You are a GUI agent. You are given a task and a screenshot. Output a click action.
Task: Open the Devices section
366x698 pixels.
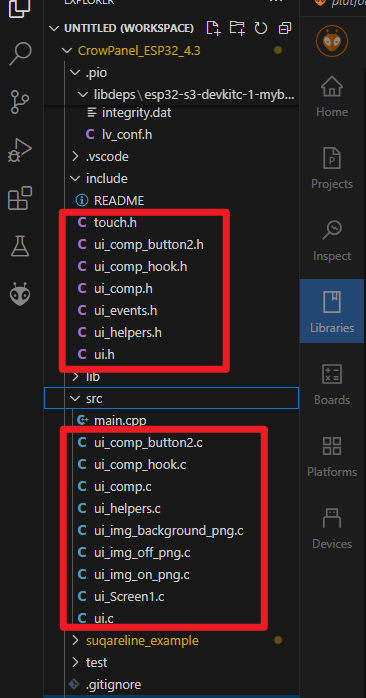[332, 528]
